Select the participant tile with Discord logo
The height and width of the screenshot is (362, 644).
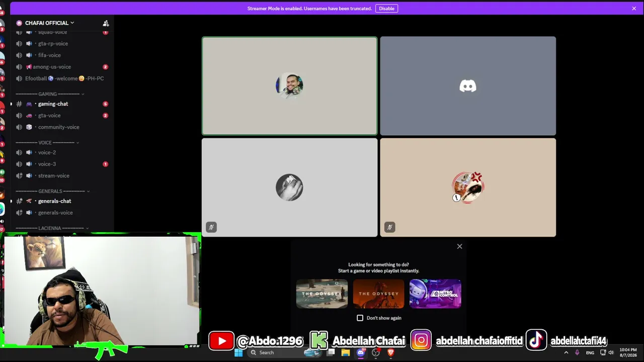point(468,86)
